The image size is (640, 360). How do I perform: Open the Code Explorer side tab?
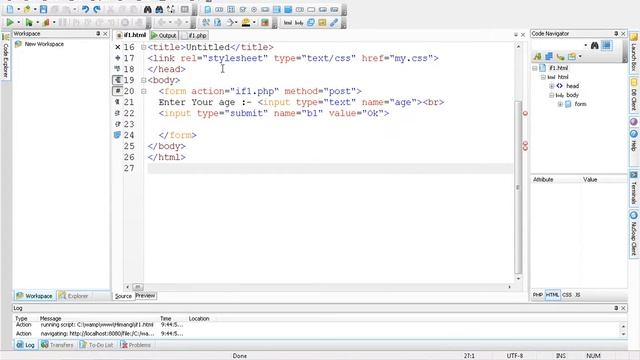click(x=6, y=56)
